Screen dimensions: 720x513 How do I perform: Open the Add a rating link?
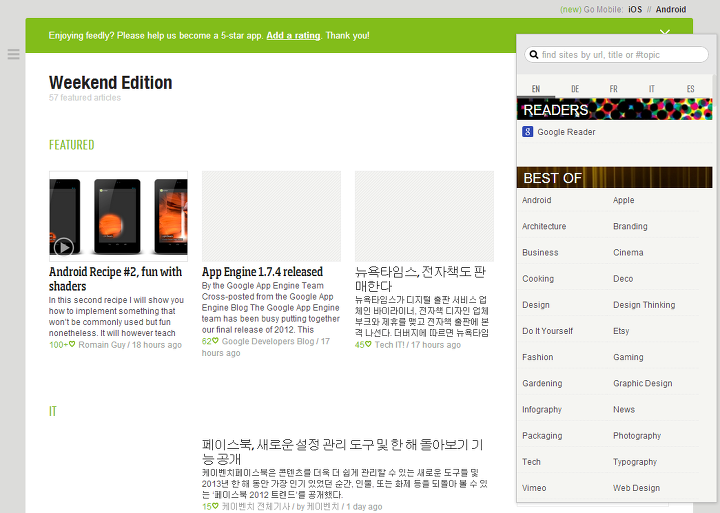click(x=293, y=35)
